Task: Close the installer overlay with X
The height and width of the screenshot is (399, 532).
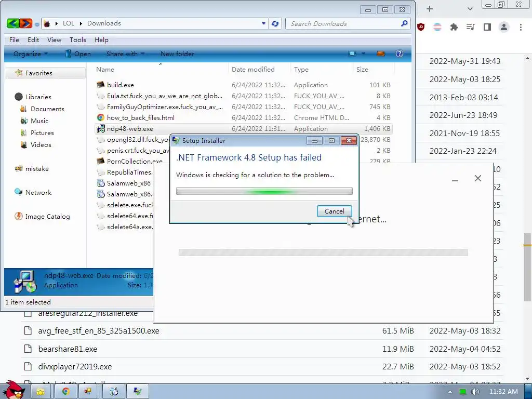Action: pos(478,178)
